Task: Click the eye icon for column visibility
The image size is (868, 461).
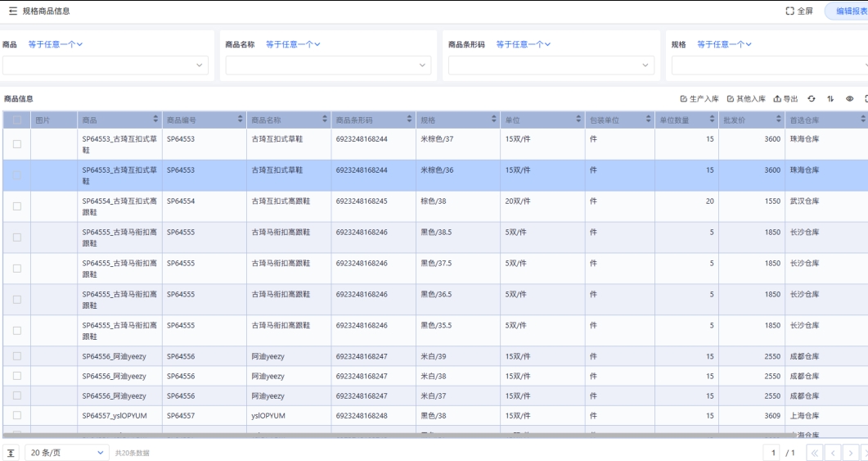Action: point(849,99)
